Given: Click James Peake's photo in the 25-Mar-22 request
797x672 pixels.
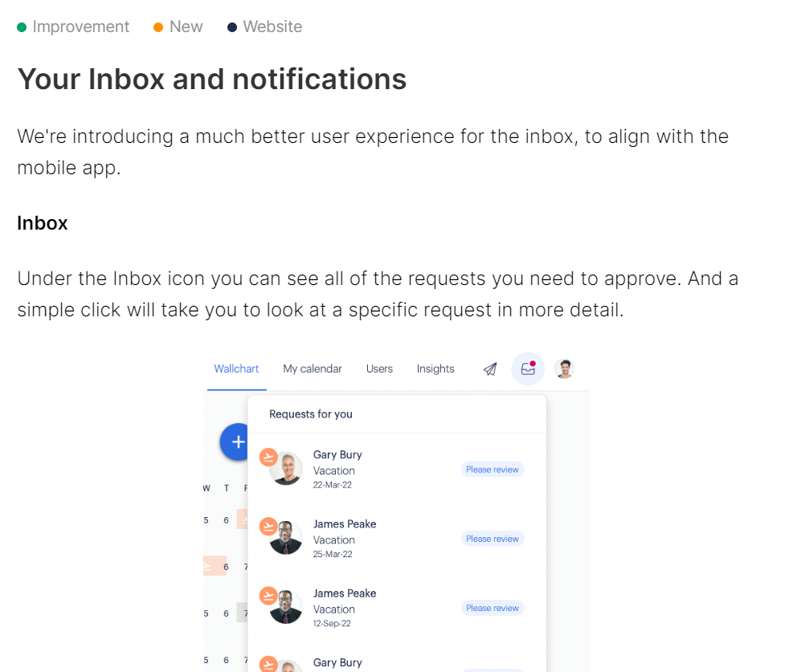Looking at the screenshot, I should [x=286, y=538].
